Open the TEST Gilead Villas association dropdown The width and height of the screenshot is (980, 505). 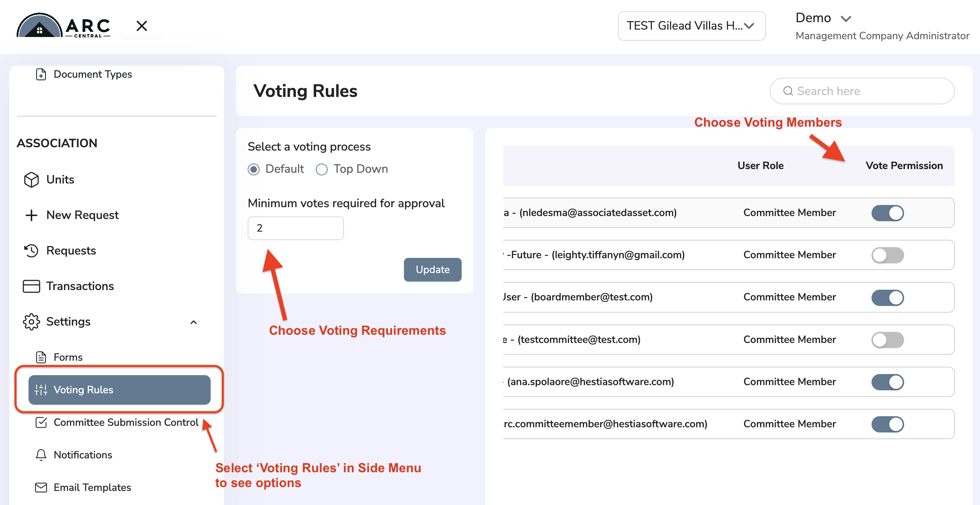click(x=691, y=26)
